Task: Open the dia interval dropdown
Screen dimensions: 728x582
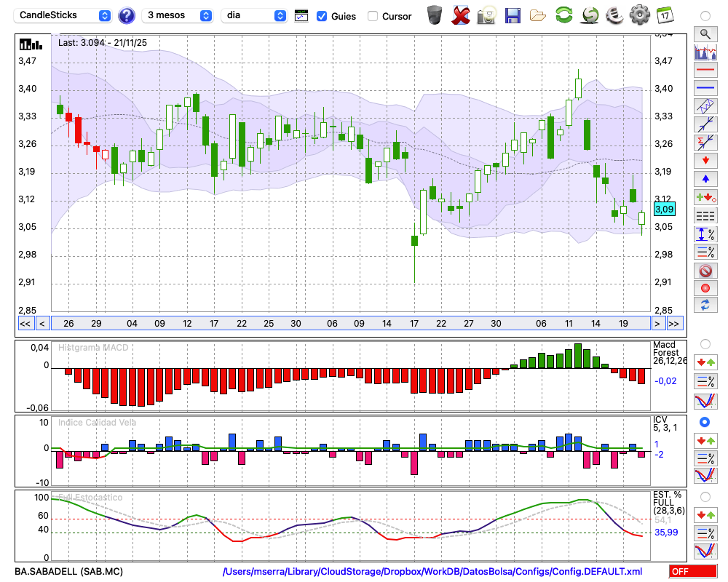Action: pos(254,15)
